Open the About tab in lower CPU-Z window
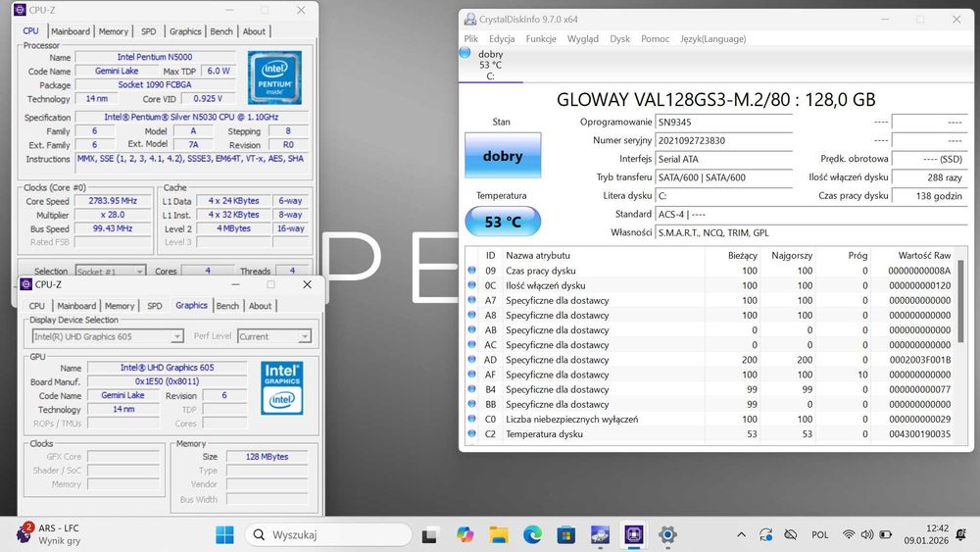980x552 pixels. [260, 306]
